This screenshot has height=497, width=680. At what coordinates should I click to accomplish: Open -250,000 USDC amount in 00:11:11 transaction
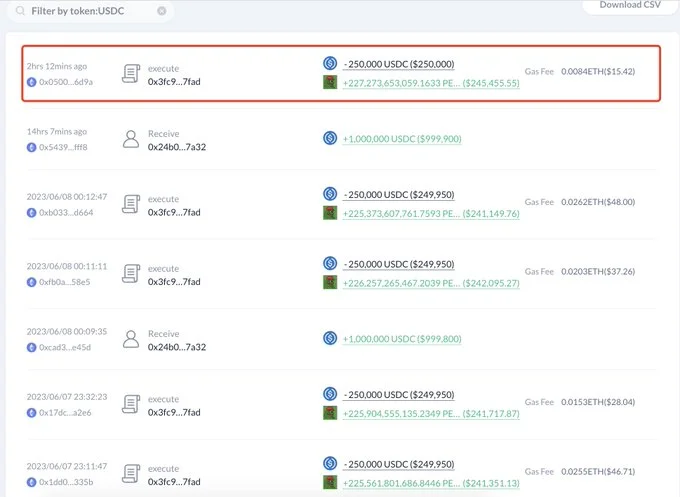398,264
